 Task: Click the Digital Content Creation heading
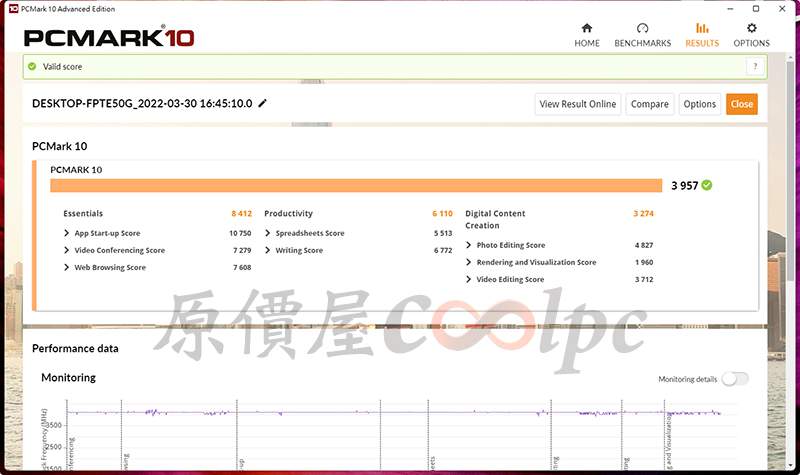click(495, 219)
